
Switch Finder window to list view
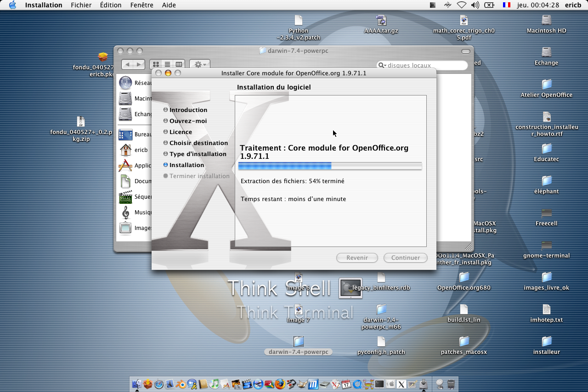[167, 64]
